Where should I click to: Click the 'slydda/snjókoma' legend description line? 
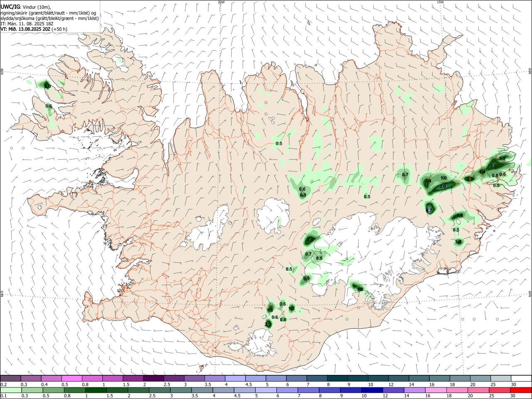(49, 18)
